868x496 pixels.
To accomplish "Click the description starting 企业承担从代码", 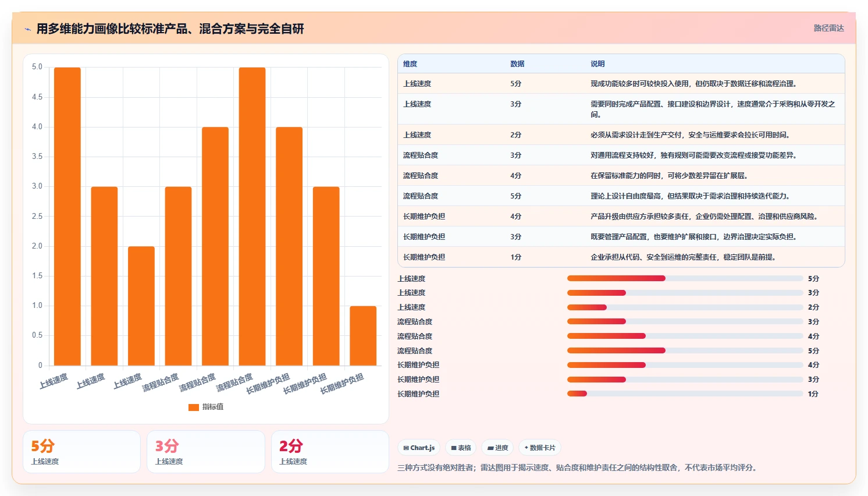I will pos(683,257).
